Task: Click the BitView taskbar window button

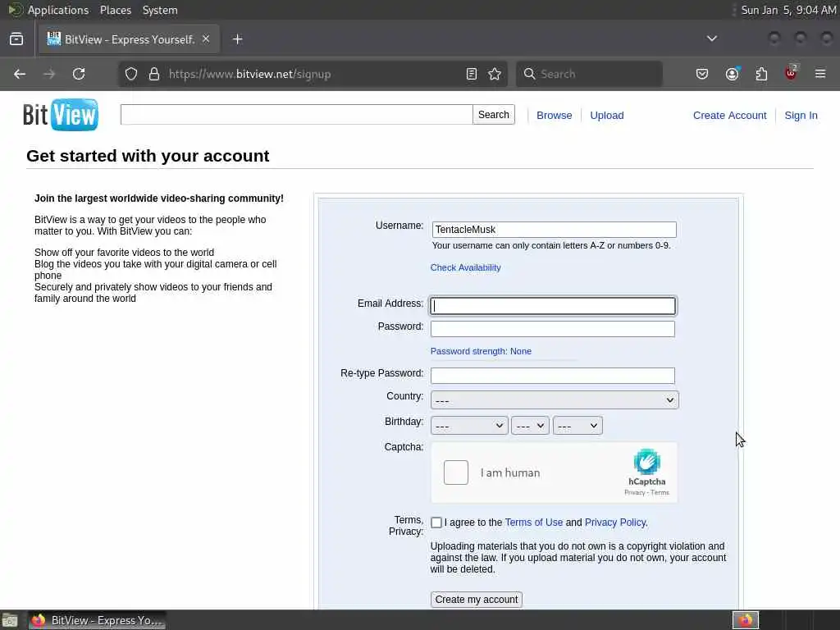Action: click(98, 620)
